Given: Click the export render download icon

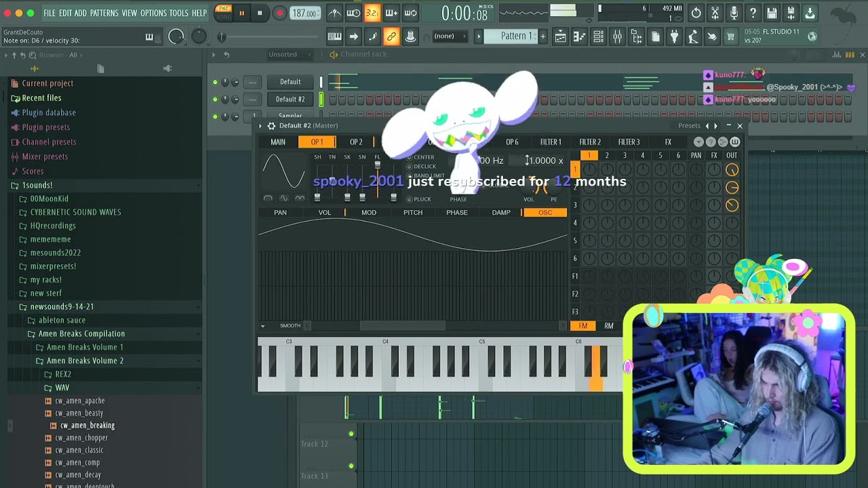Looking at the screenshot, I should (810, 13).
